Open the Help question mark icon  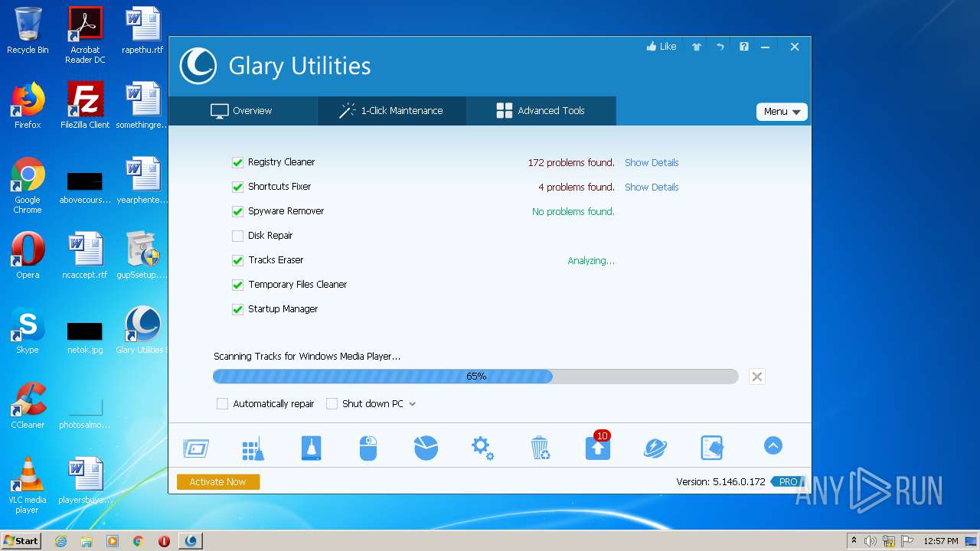pos(744,47)
